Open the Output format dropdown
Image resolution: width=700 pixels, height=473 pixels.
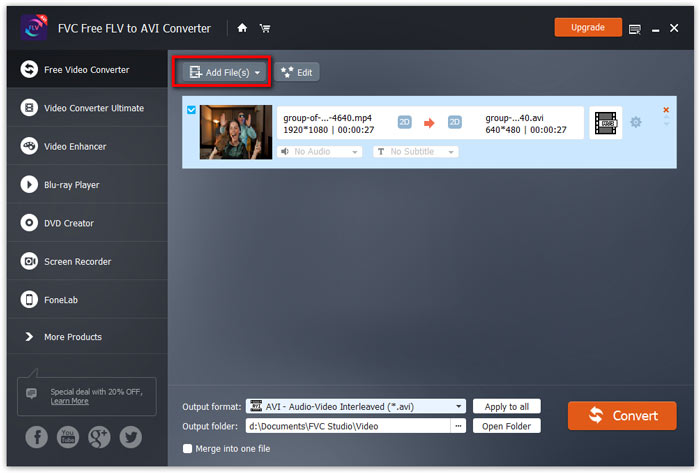click(356, 407)
